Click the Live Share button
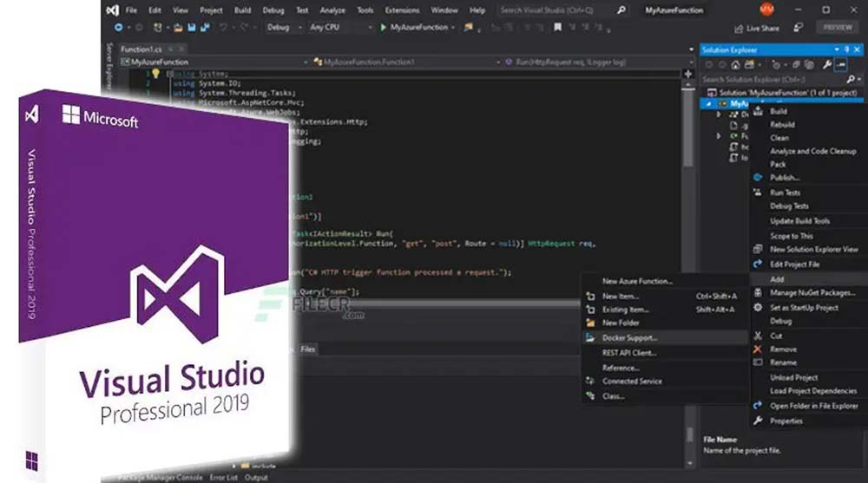The width and height of the screenshot is (868, 483). tap(756, 29)
